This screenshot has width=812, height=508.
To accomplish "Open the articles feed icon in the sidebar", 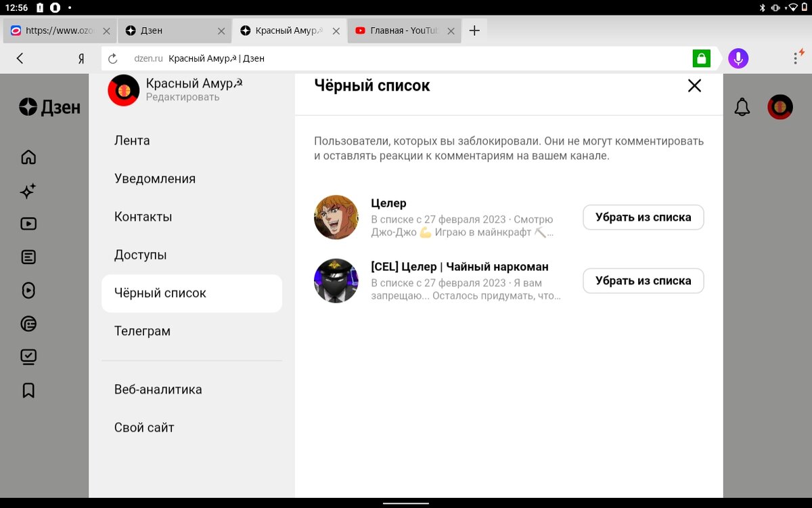I will tap(28, 257).
